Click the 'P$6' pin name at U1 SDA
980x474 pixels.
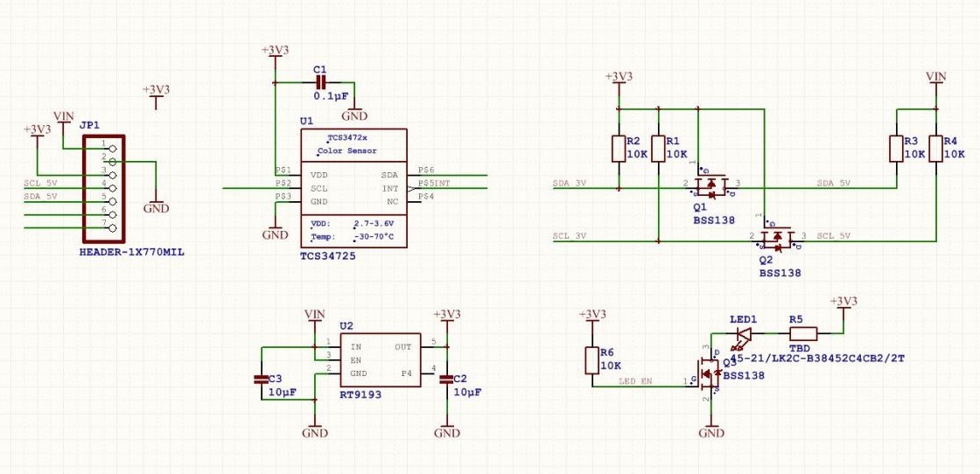pos(426,171)
